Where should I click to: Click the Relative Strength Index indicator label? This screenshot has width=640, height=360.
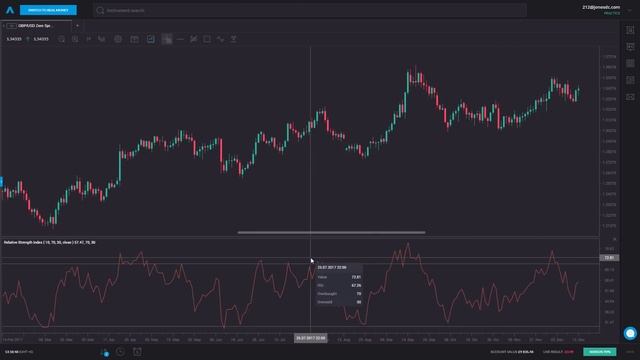coord(49,242)
